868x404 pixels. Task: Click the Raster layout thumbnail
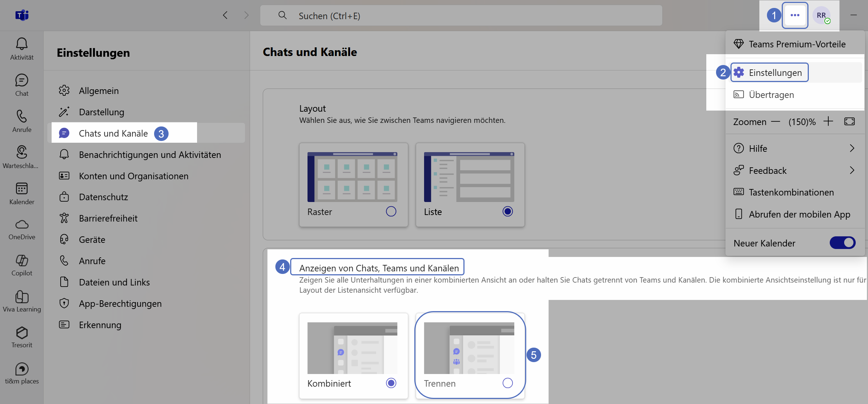352,177
